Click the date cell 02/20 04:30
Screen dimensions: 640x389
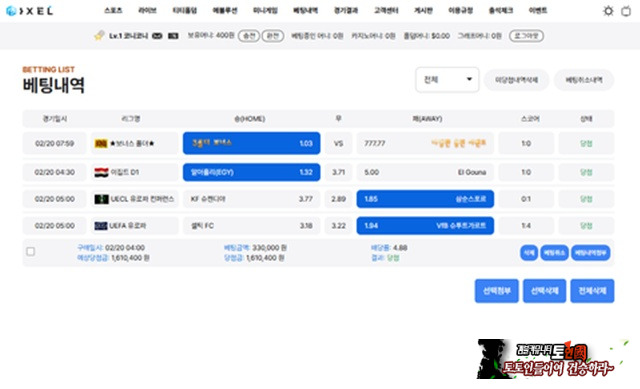55,172
